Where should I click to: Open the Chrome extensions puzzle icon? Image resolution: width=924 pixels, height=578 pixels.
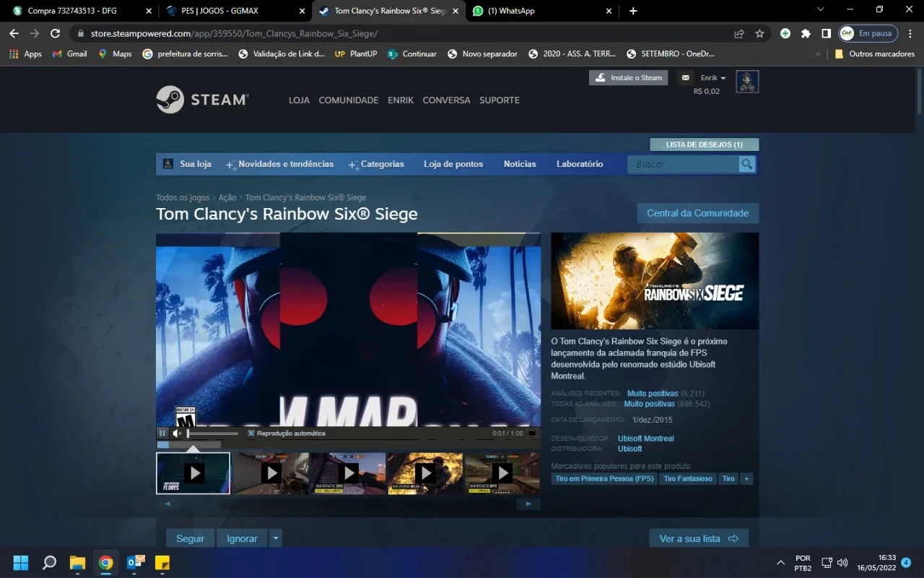click(x=806, y=33)
